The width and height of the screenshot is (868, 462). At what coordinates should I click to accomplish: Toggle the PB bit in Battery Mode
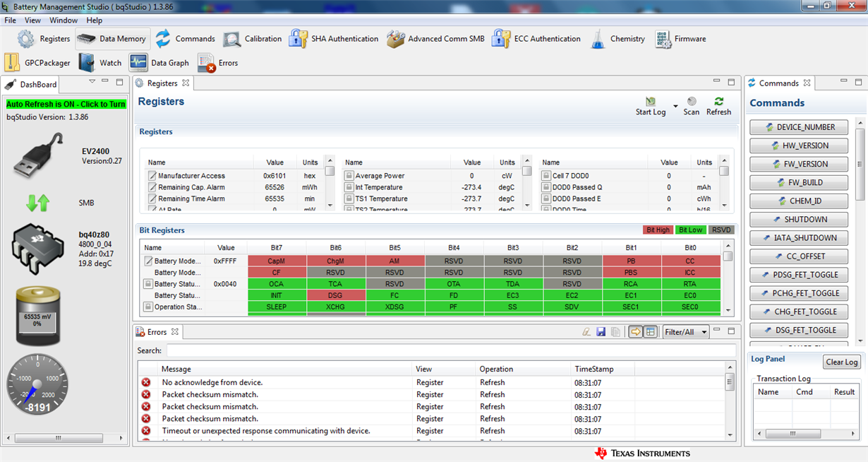(631, 261)
